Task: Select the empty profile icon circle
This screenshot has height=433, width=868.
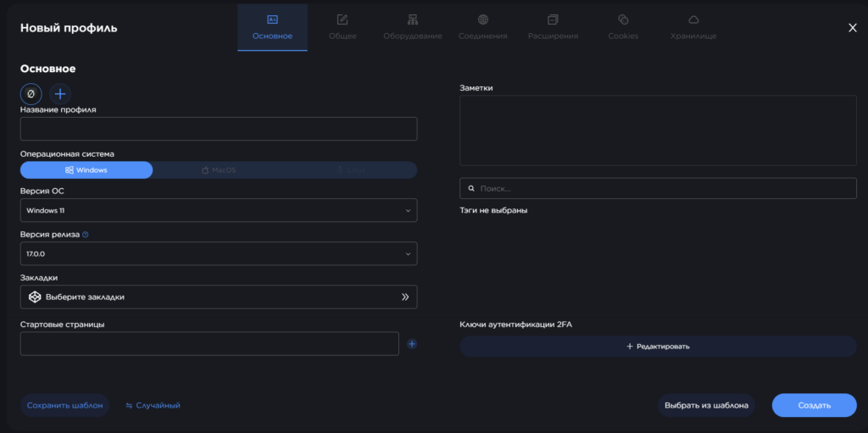Action: 31,94
